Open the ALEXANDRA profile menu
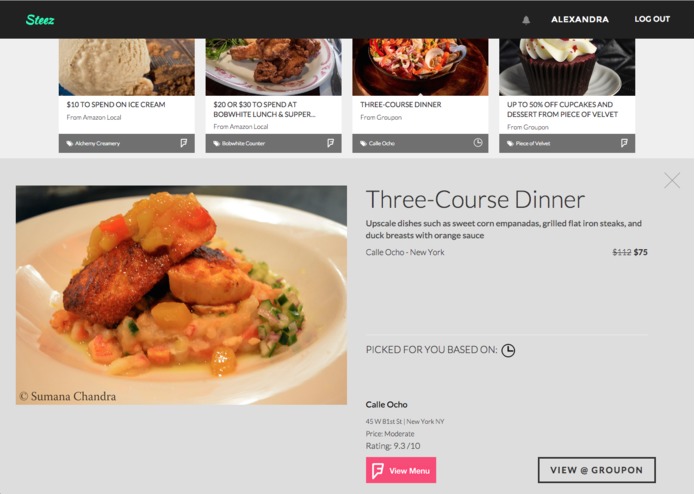 click(580, 19)
